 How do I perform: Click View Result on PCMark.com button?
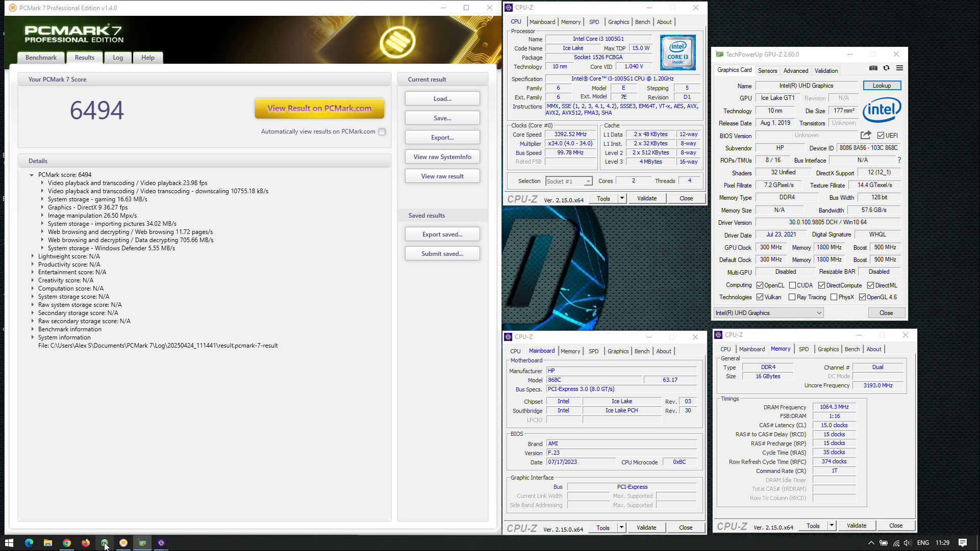coord(319,108)
